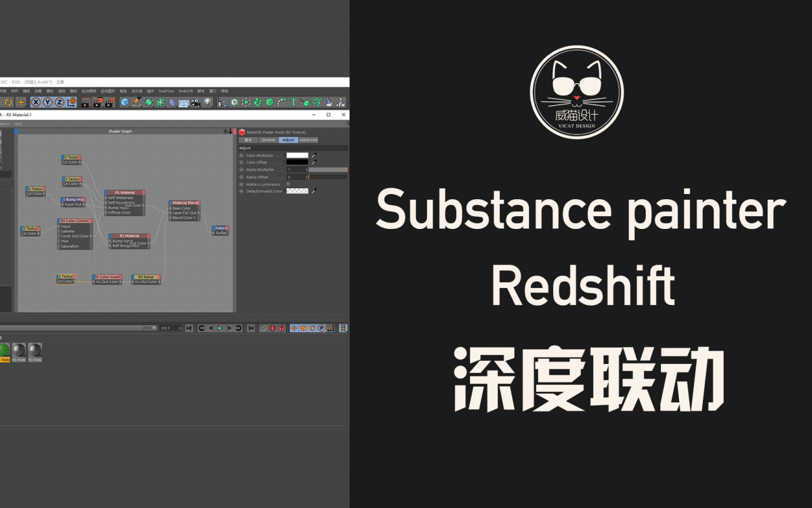Click the Alpha Multiplier slider bar
This screenshot has width=812, height=508.
(328, 170)
